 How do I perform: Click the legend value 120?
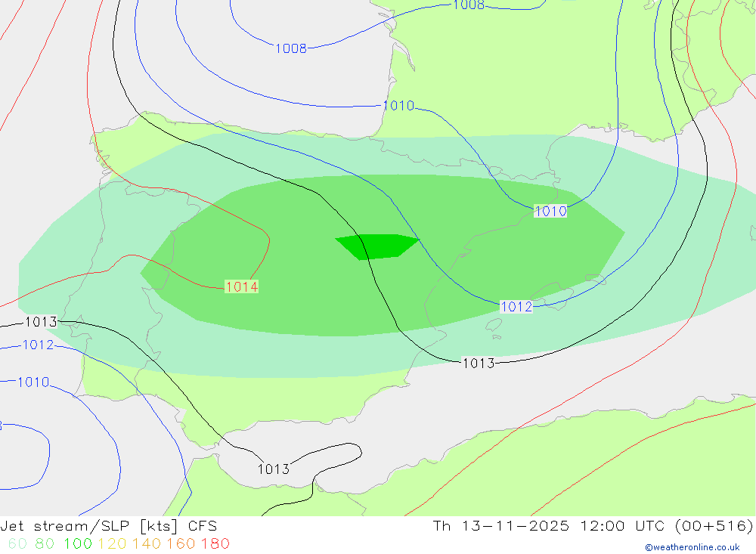pos(112,544)
